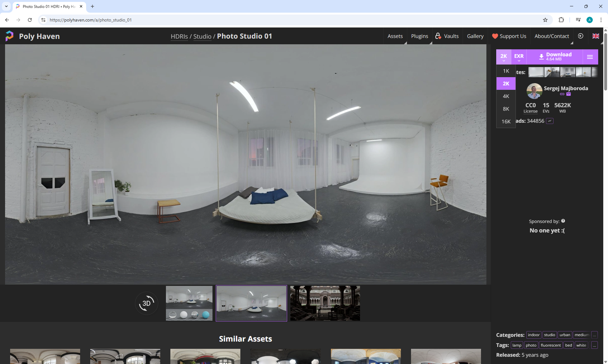
Task: Click the author's email envelope icon
Action: click(x=568, y=94)
